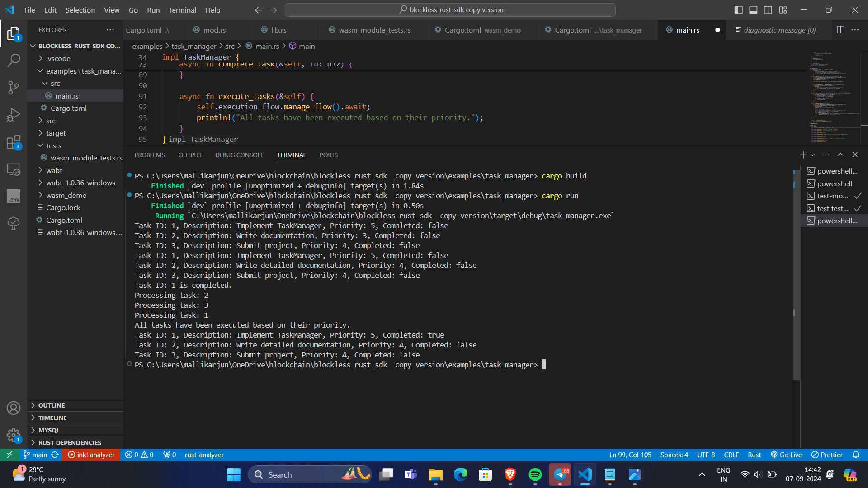Add a new terminal with plus icon
Screen dimensions: 868x488
point(803,155)
